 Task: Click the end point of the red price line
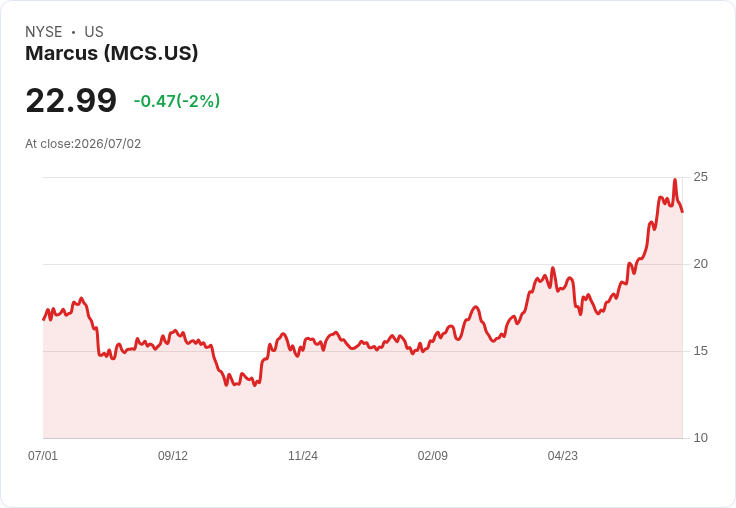pyautogui.click(x=682, y=212)
